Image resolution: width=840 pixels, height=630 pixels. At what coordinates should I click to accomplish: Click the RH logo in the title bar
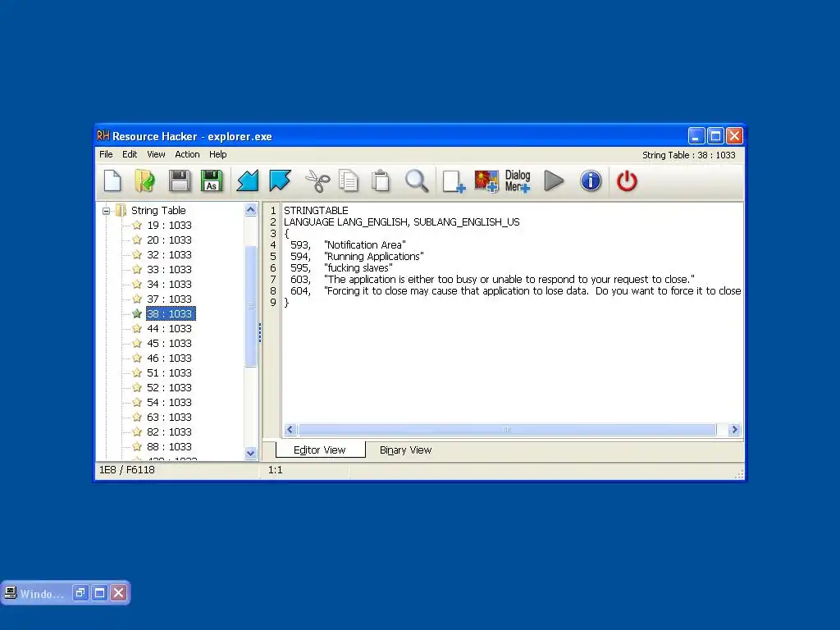pos(103,136)
